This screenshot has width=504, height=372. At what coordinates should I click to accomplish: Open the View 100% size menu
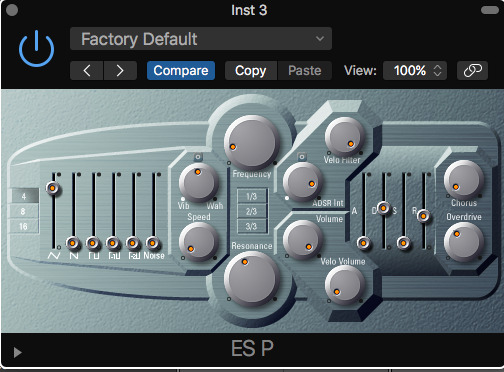pos(415,70)
